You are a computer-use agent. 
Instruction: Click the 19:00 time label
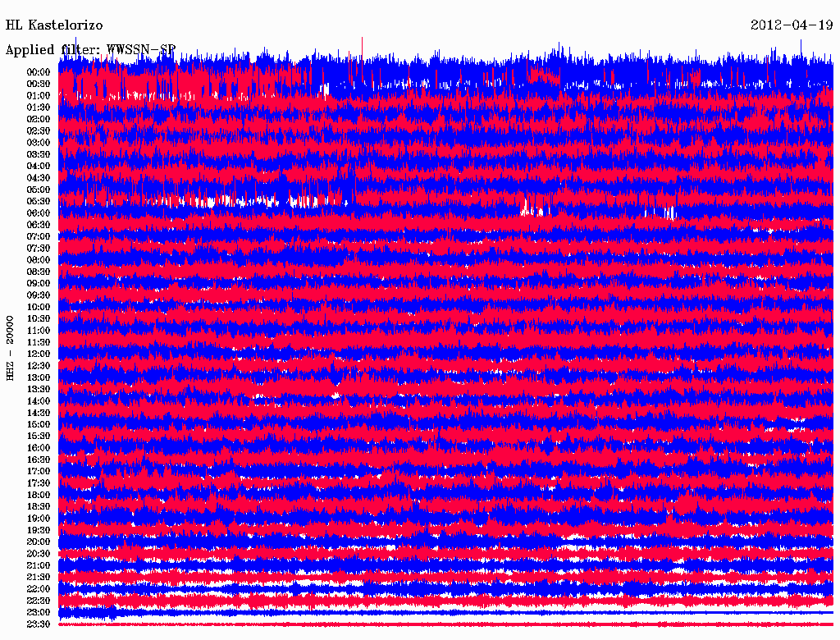coord(39,519)
